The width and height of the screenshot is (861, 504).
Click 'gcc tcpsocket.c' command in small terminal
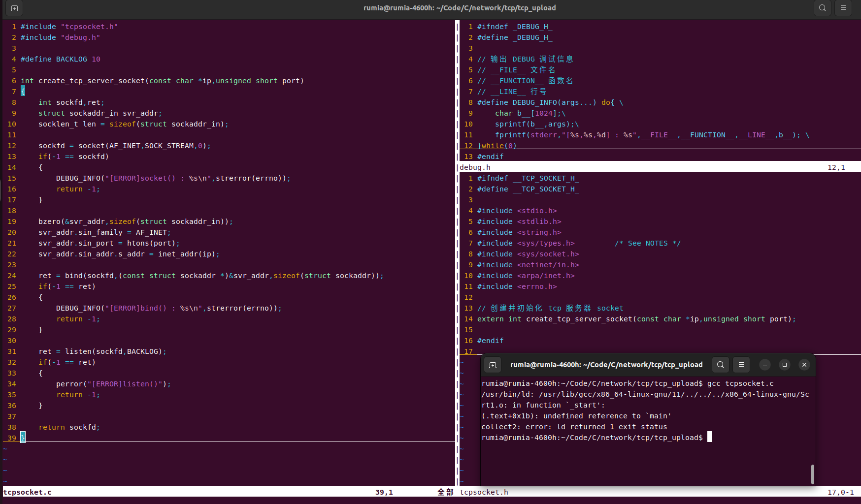click(x=740, y=383)
